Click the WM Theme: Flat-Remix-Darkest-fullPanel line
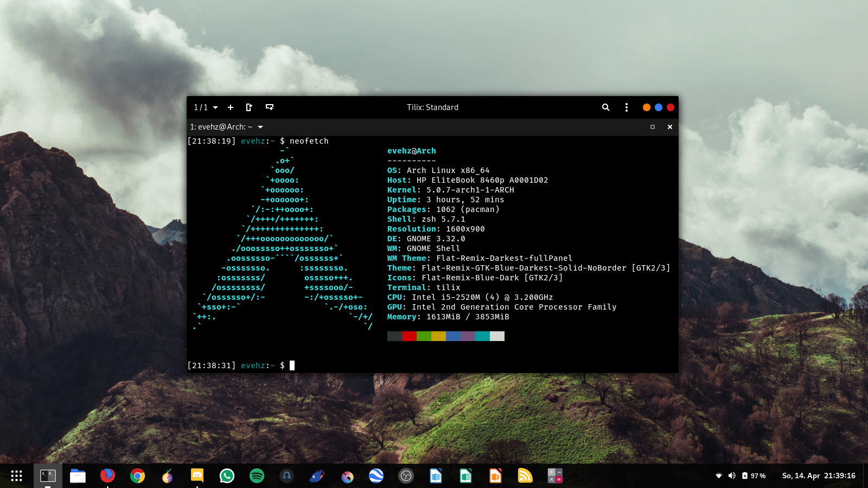868x488 pixels. click(480, 258)
